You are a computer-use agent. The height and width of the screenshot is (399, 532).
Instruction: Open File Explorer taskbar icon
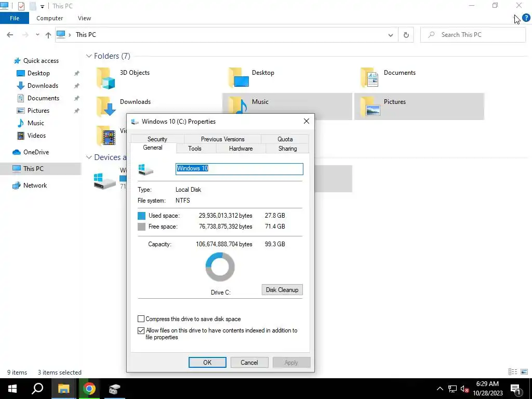(63, 389)
